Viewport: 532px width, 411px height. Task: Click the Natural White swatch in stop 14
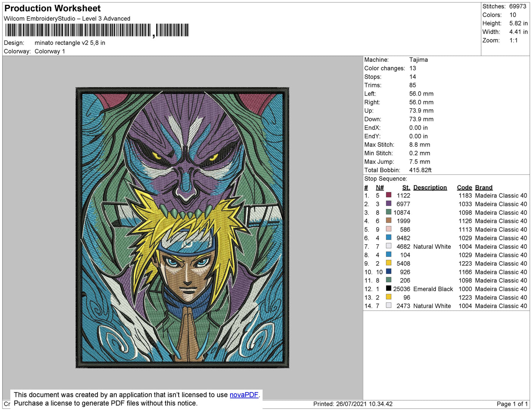pos(388,305)
